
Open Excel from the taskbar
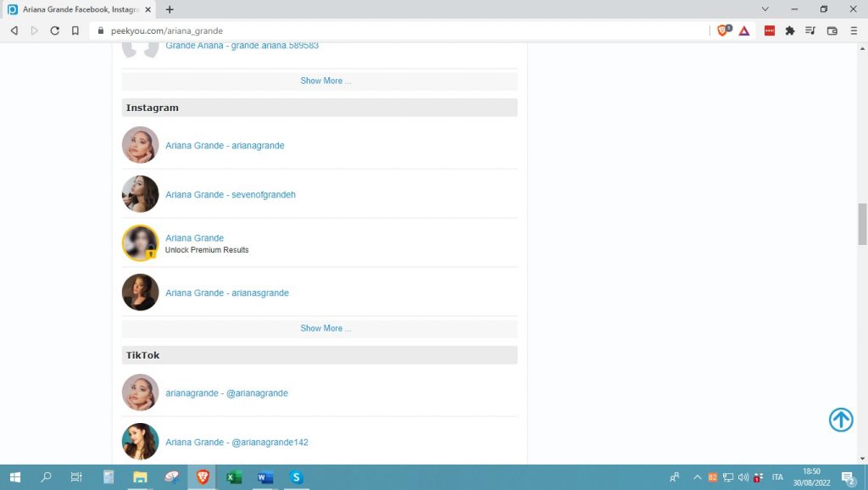click(234, 477)
